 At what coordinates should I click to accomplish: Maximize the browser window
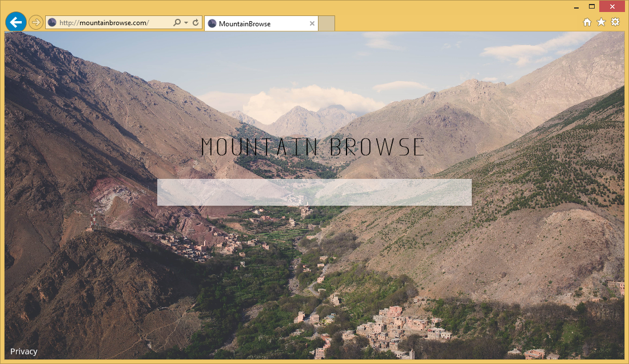pyautogui.click(x=592, y=6)
